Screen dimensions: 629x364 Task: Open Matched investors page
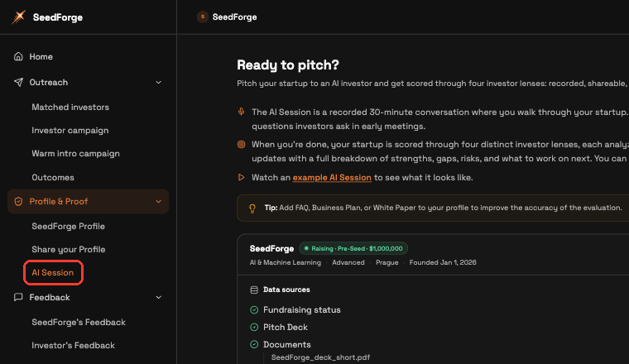pos(70,107)
